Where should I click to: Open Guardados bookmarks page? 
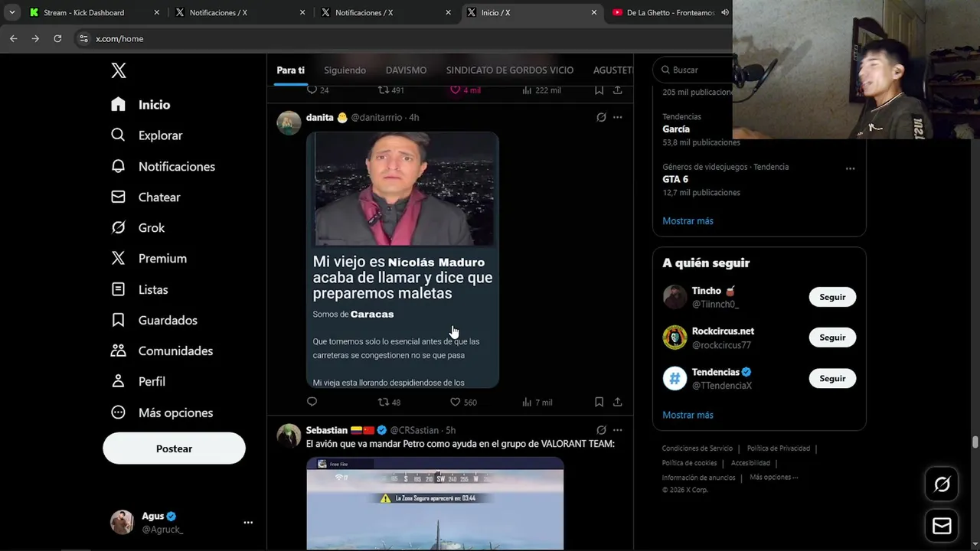pyautogui.click(x=154, y=320)
